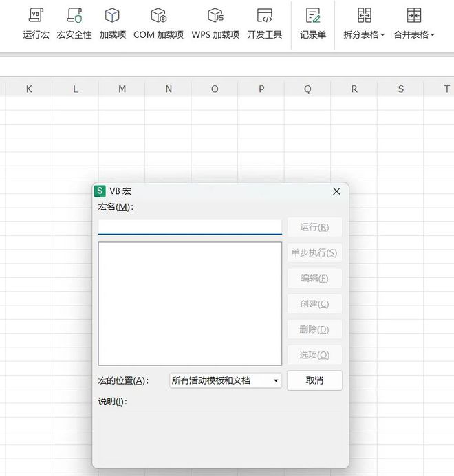The height and width of the screenshot is (476, 454).
Task: Expand the 拆分表格 split table menu
Action: coord(364,23)
